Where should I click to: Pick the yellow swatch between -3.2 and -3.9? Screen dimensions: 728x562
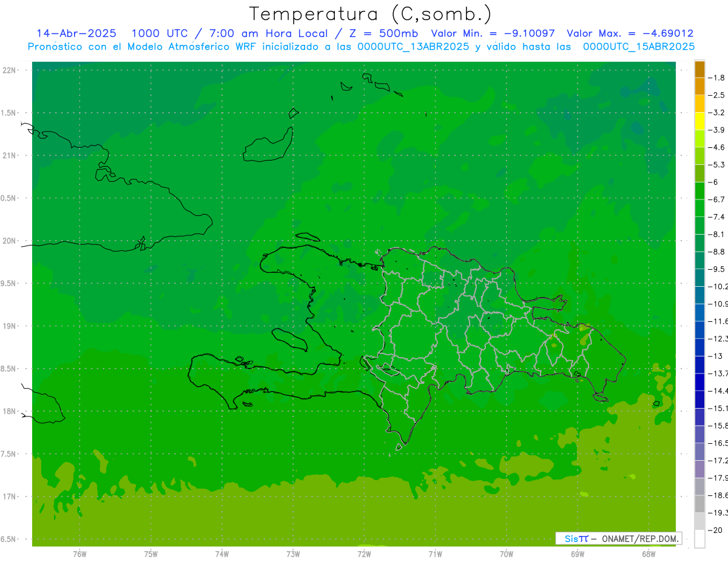pyautogui.click(x=700, y=121)
